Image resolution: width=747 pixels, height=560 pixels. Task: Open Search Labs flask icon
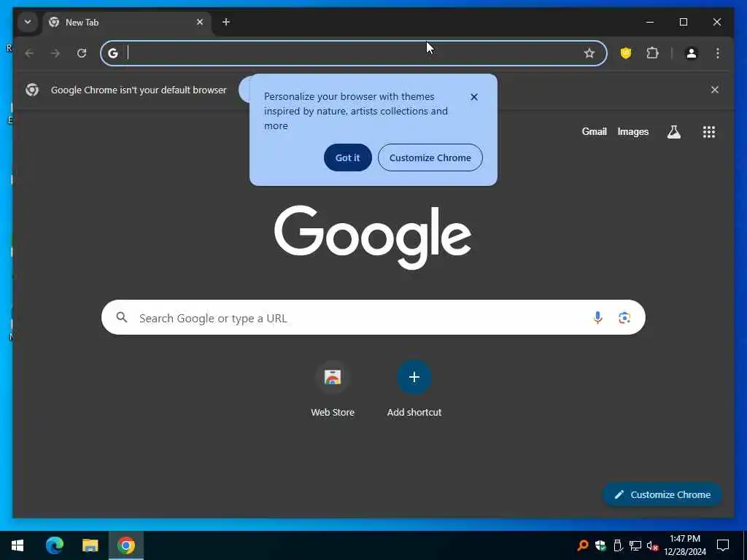pos(673,132)
